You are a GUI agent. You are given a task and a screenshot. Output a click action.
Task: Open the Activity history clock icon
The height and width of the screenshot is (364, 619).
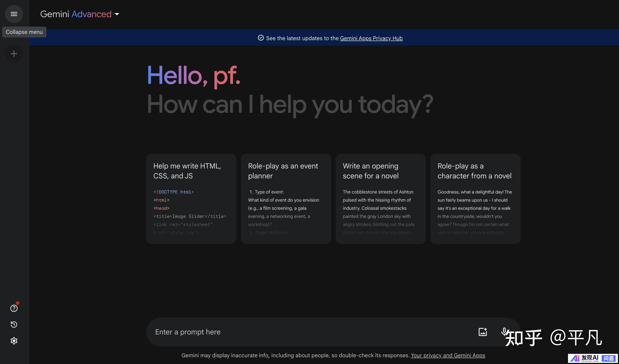(14, 324)
